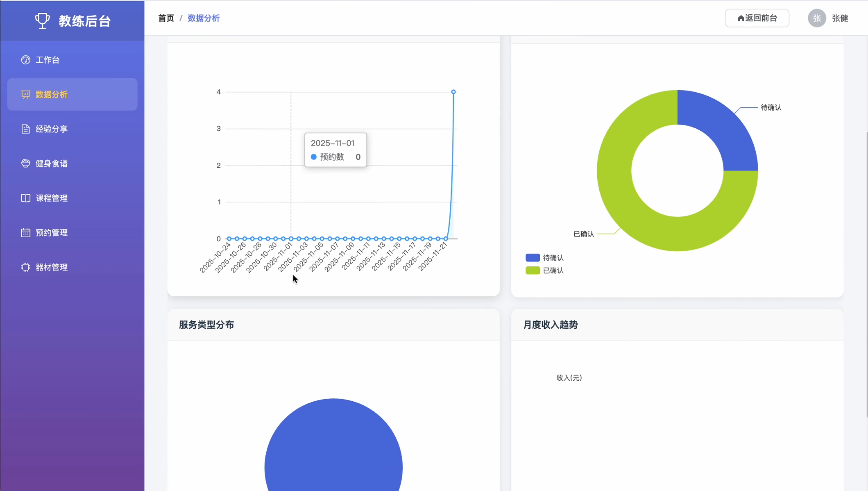Click the blue 待确认 legend color swatch

pyautogui.click(x=533, y=258)
